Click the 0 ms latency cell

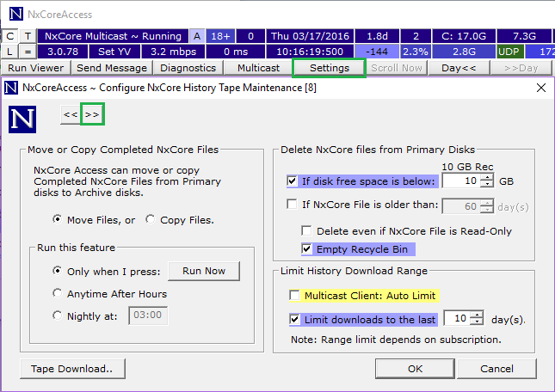point(236,52)
